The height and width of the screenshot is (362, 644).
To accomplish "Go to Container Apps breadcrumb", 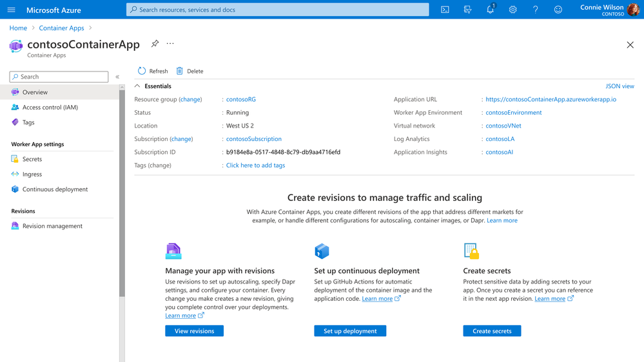I will click(x=62, y=28).
